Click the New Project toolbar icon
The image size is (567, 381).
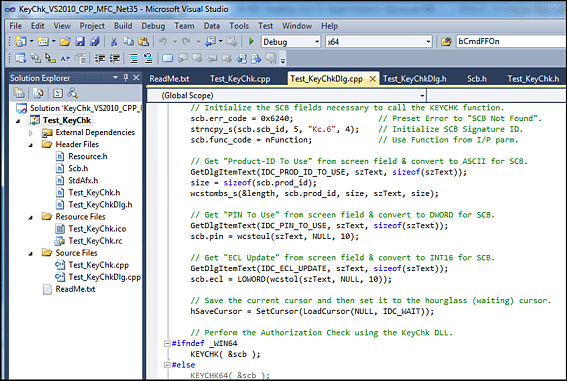click(x=21, y=42)
